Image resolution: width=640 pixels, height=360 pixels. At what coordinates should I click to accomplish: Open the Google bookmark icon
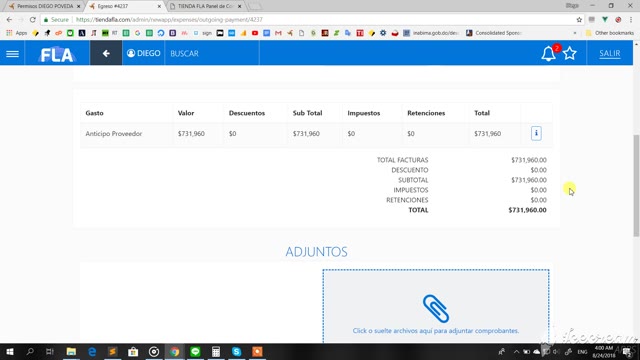click(x=138, y=33)
